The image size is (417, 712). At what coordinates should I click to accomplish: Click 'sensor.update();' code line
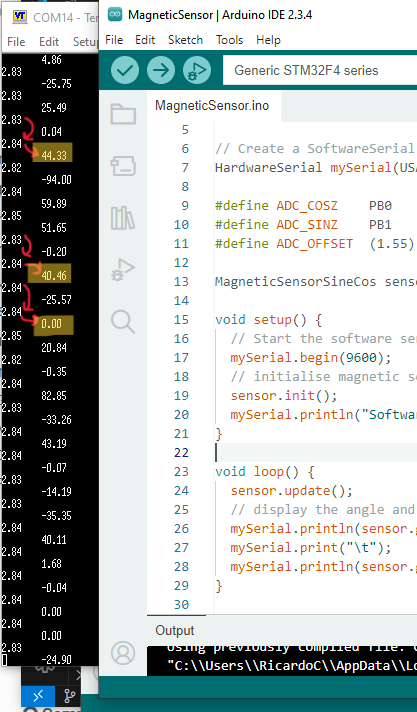[291, 490]
